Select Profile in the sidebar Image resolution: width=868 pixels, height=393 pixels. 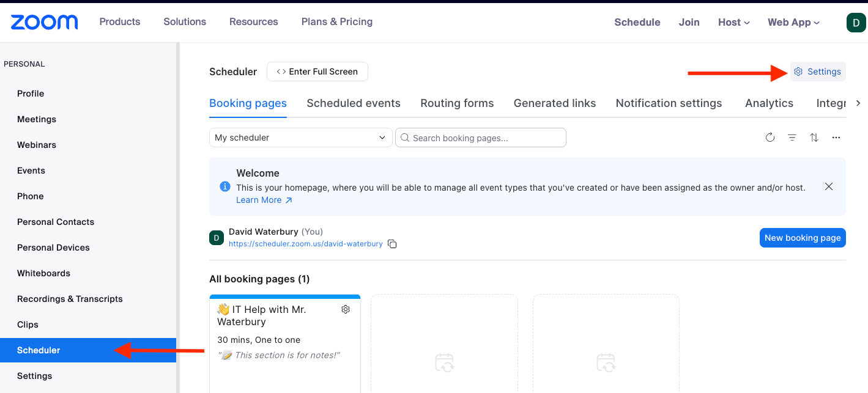point(31,94)
